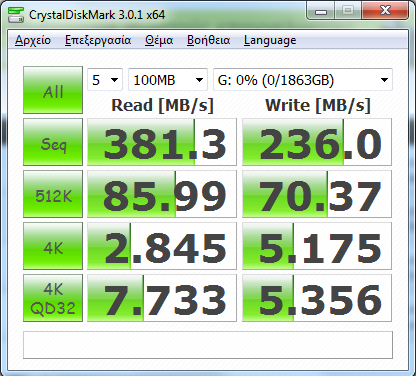Viewport: 416px width, 376px height.
Task: Click the 4K QD32 read result 7.733
Action: click(x=162, y=298)
